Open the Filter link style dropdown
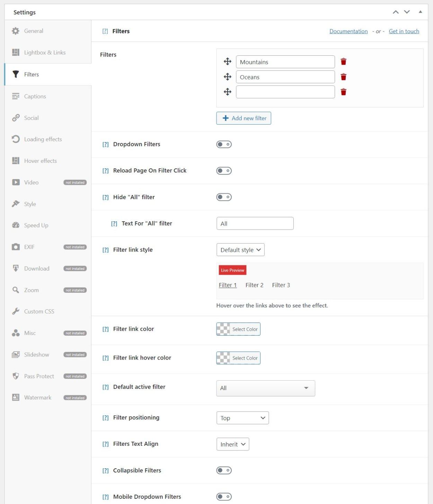The width and height of the screenshot is (433, 504). pyautogui.click(x=240, y=250)
